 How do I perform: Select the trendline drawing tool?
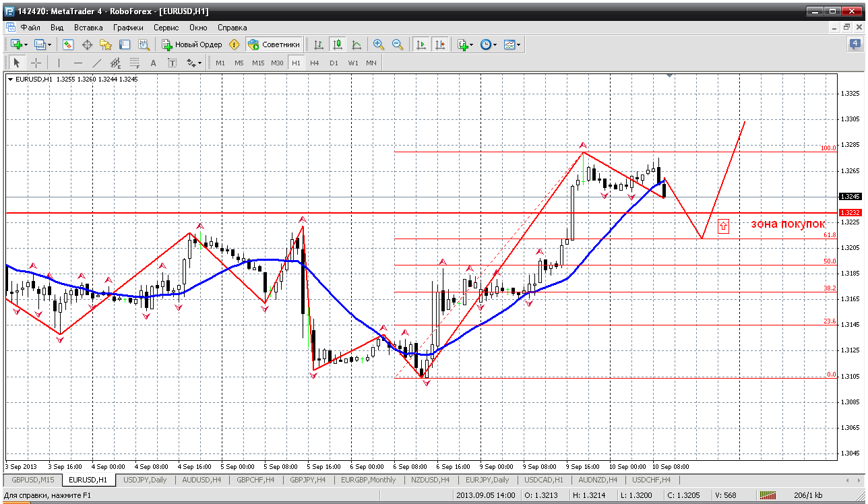[96, 63]
